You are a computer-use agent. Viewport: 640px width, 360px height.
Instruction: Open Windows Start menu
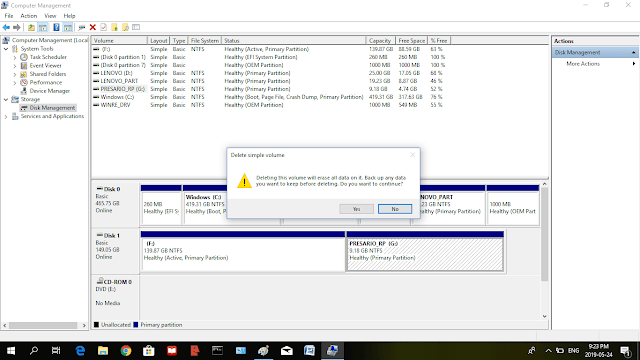coord(11,351)
